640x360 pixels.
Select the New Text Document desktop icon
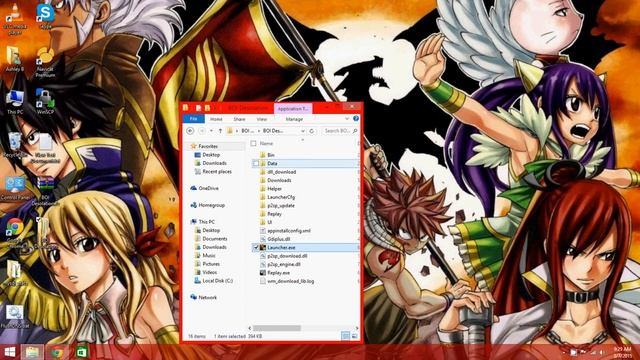tap(45, 148)
